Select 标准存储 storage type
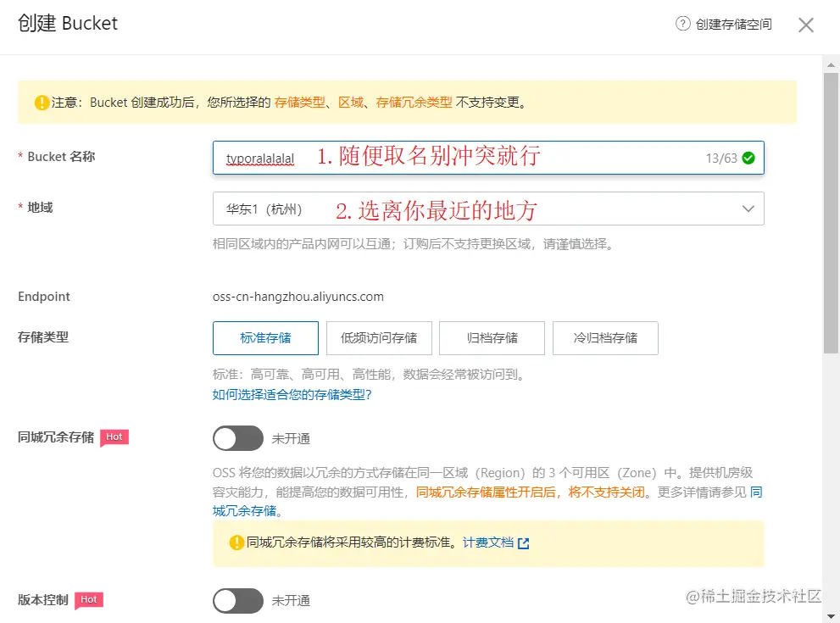This screenshot has width=840, height=623. pos(265,338)
